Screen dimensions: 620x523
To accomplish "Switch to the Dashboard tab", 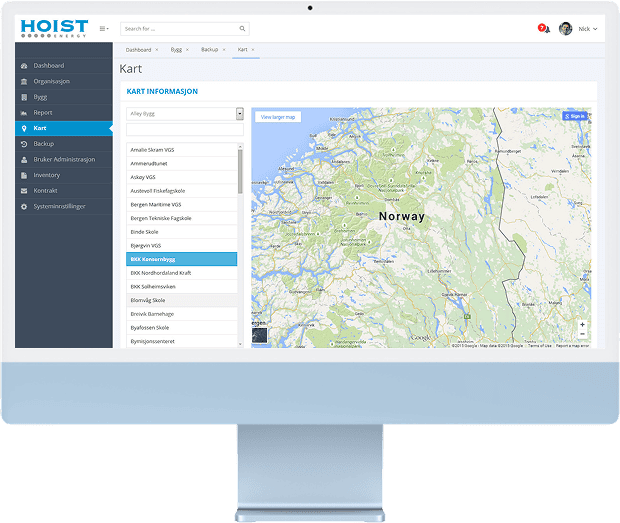I will click(x=138, y=49).
